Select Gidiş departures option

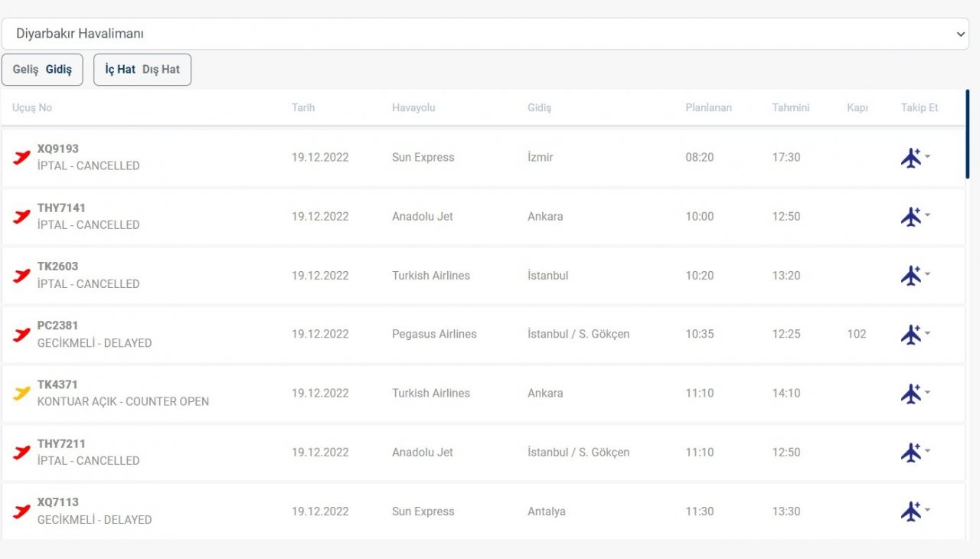[59, 70]
